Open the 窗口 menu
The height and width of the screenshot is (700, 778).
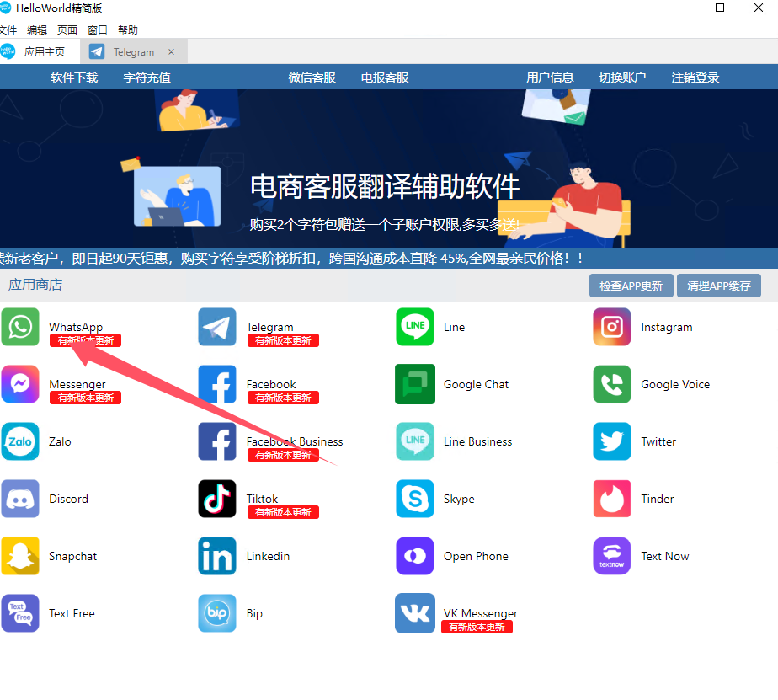pyautogui.click(x=98, y=29)
